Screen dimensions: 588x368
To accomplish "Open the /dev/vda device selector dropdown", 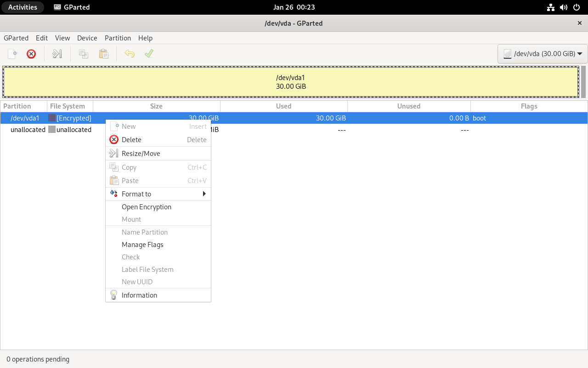I will click(543, 54).
